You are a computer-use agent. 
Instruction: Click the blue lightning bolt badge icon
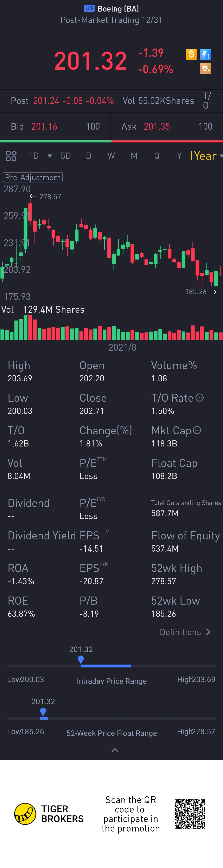[205, 54]
